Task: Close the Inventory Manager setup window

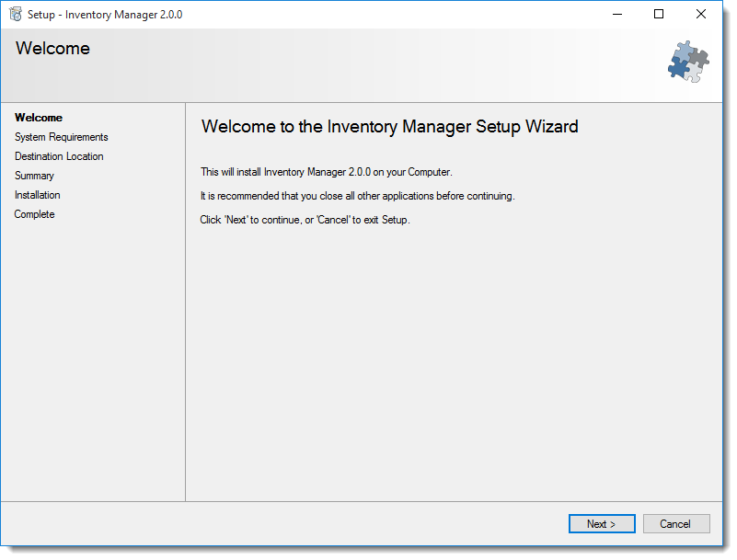Action: coord(701,14)
